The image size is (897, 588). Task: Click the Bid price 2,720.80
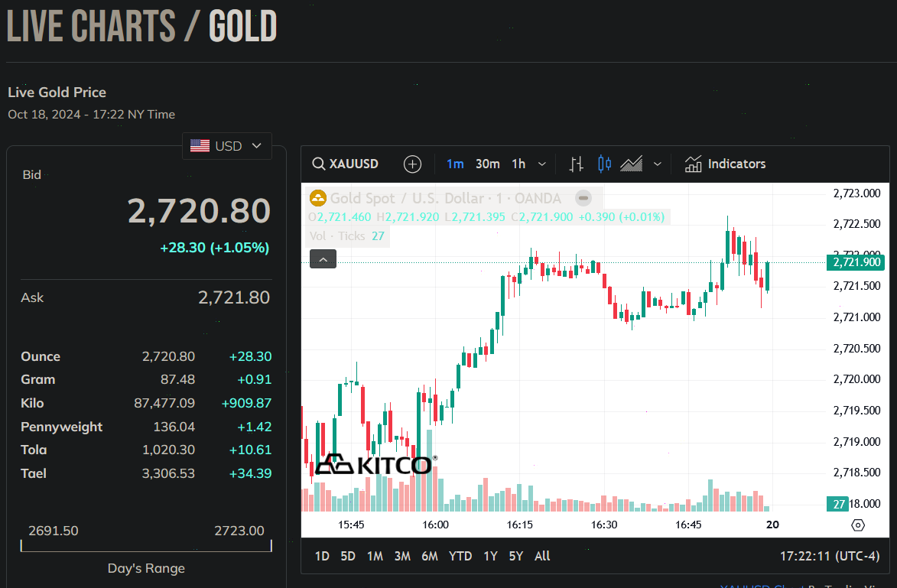coord(199,211)
